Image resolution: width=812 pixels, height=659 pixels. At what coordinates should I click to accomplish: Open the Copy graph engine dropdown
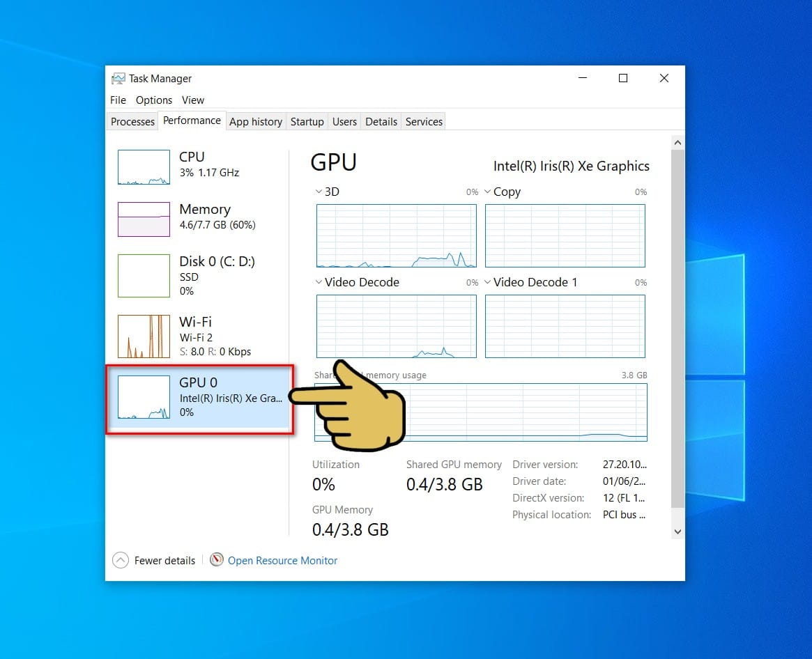click(487, 192)
